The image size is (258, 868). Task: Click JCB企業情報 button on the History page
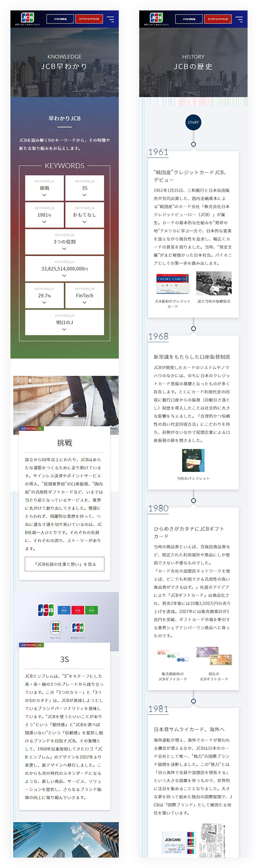pos(189,19)
